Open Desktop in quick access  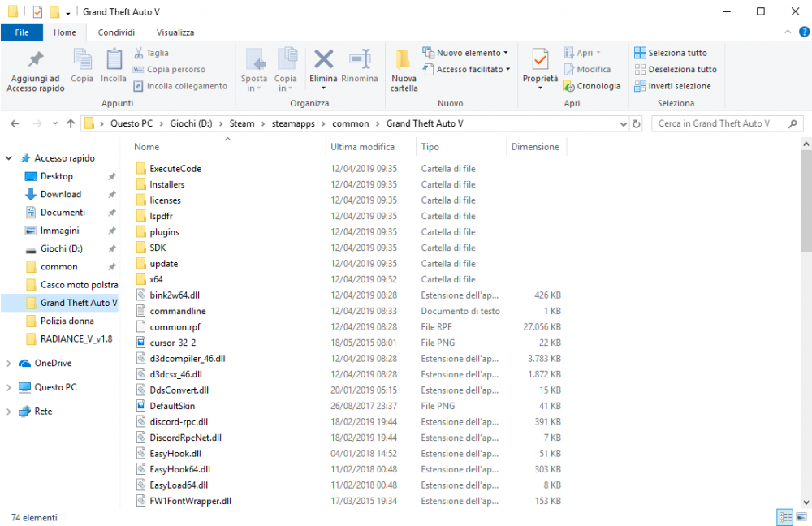[57, 176]
